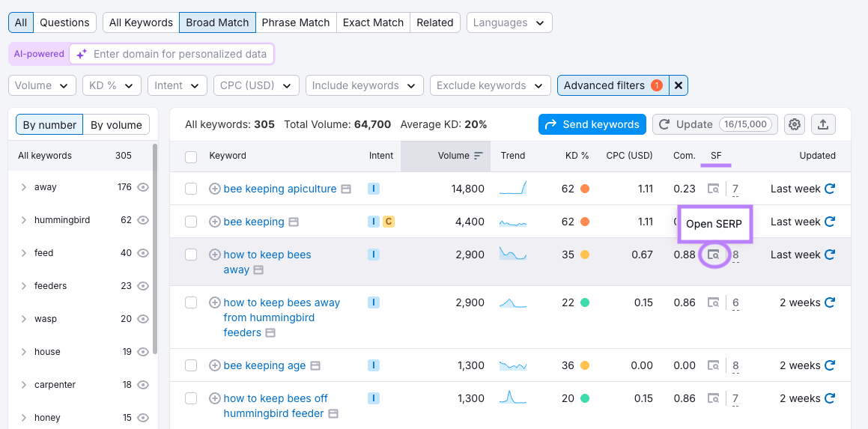Image resolution: width=868 pixels, height=429 pixels.
Task: Refresh 'how to keep bees off hummingbird feeder' row
Action: tap(829, 398)
